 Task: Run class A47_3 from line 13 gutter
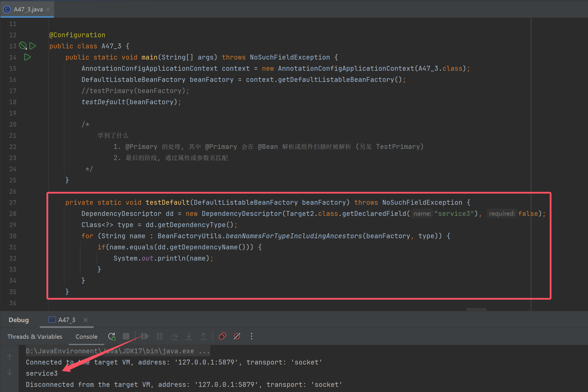33,46
